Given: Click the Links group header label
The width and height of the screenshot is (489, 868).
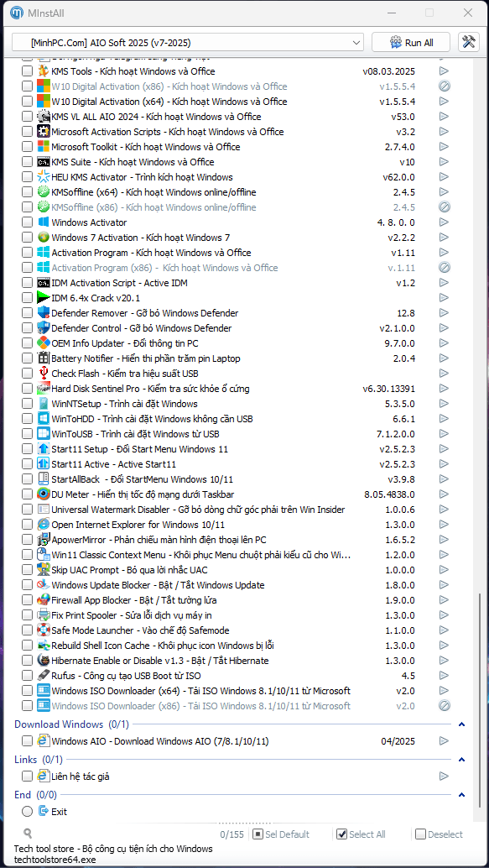Looking at the screenshot, I should click(x=39, y=760).
